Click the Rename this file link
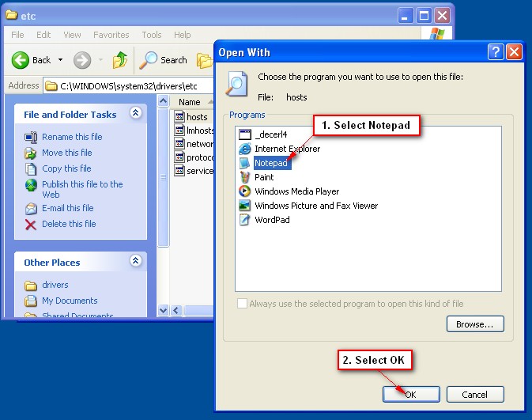The image size is (532, 420). pyautogui.click(x=72, y=137)
